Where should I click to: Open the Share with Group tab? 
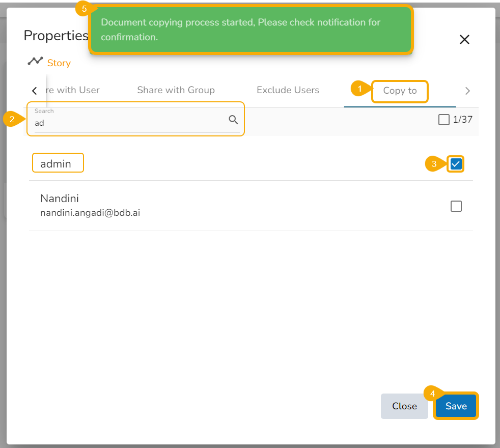(x=176, y=90)
